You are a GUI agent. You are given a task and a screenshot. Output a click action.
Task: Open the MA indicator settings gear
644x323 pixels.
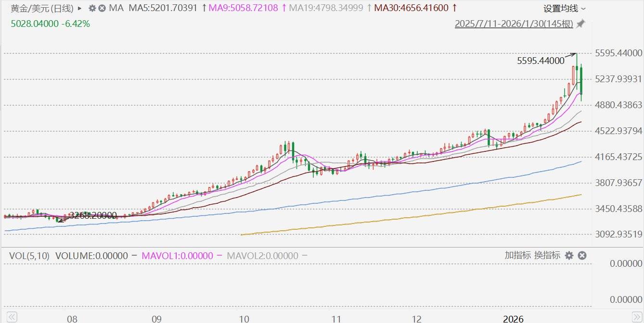[92, 8]
